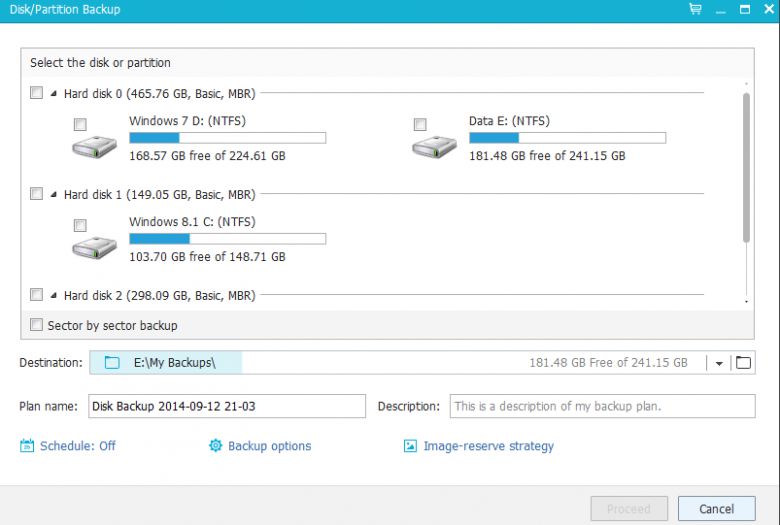
Task: Click the scroll down arrow in disk list
Action: point(746,302)
